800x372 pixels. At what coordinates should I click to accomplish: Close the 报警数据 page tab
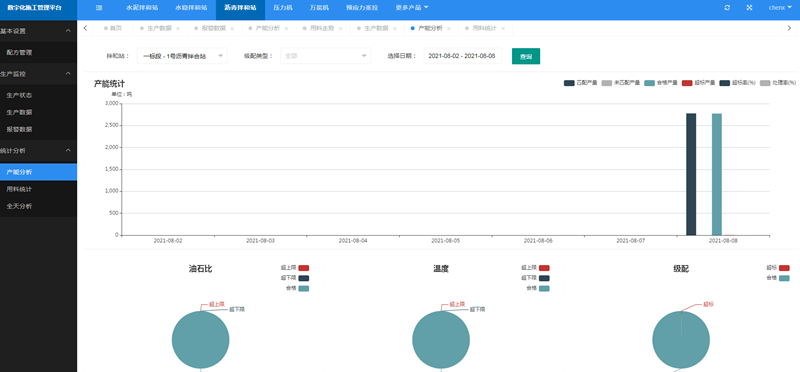click(x=232, y=29)
